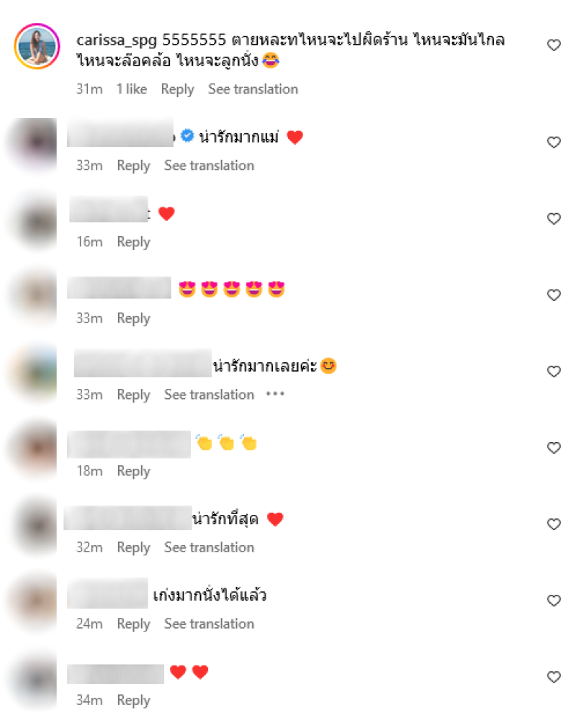Reply to the 24m comment
Screen dimensions: 576x728
(x=133, y=624)
